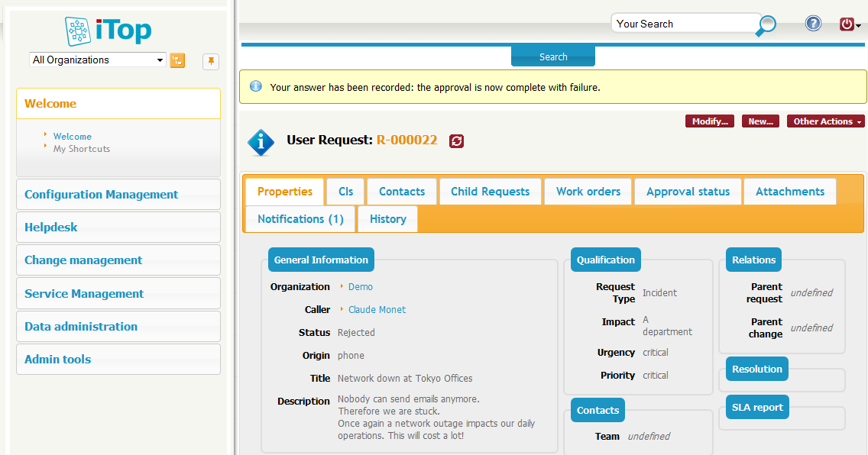This screenshot has height=455, width=868.
Task: Expand the Helpdesk menu section
Action: 51,227
